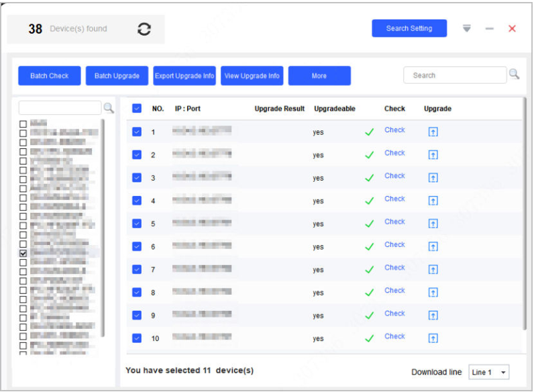Click the magnifier icon in the device tree panel
The width and height of the screenshot is (534, 392).
pyautogui.click(x=109, y=108)
